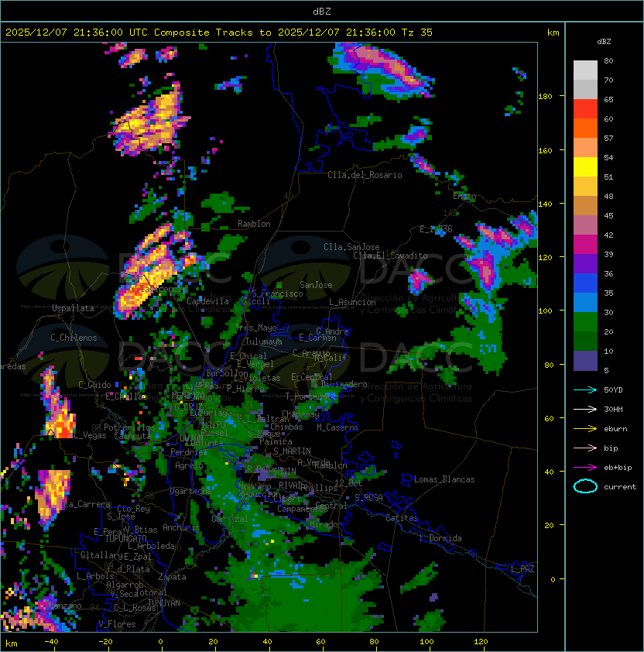Viewport: 644px width, 652px height.
Task: Click the '120' value on the bottom axis
Action: pos(481,642)
